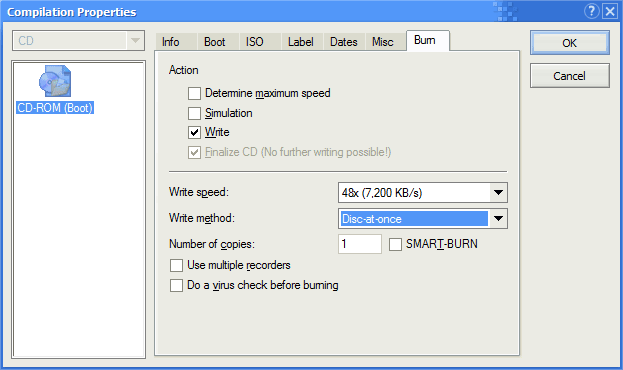Expand the CD disc type dropdown
Viewport: 623px width, 370px height.
click(x=135, y=41)
